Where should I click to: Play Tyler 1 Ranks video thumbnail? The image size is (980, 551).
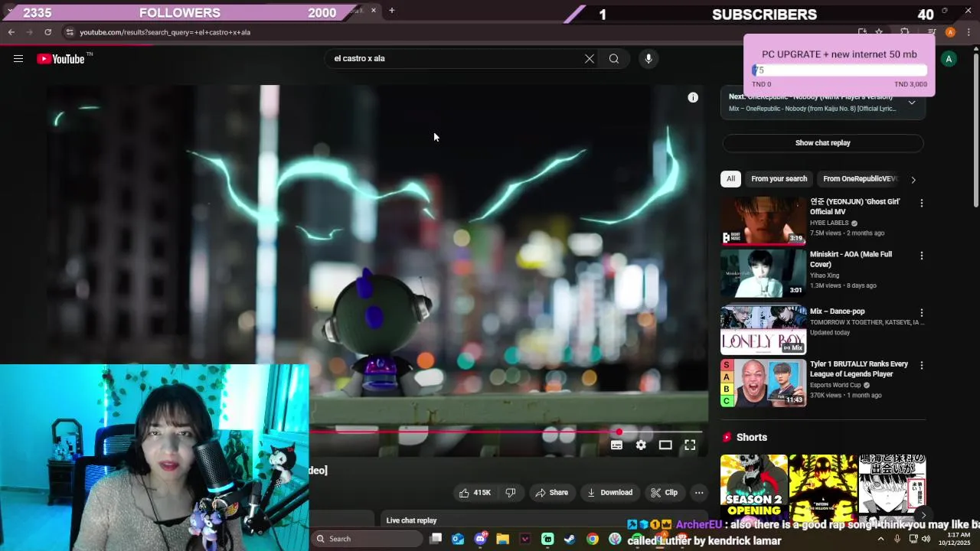(x=763, y=383)
